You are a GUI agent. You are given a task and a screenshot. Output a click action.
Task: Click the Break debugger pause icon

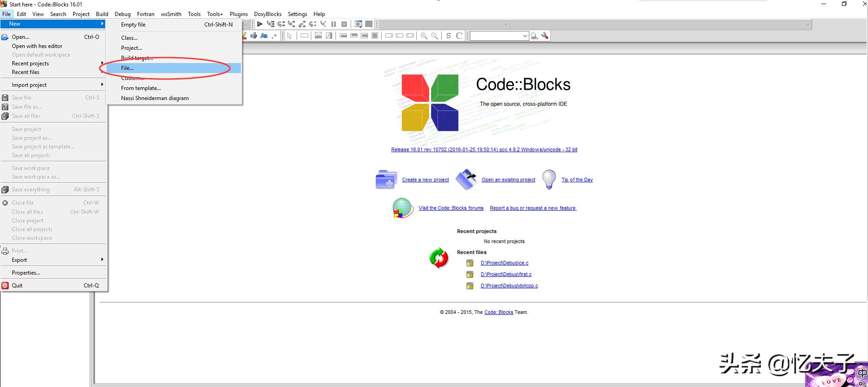[334, 24]
